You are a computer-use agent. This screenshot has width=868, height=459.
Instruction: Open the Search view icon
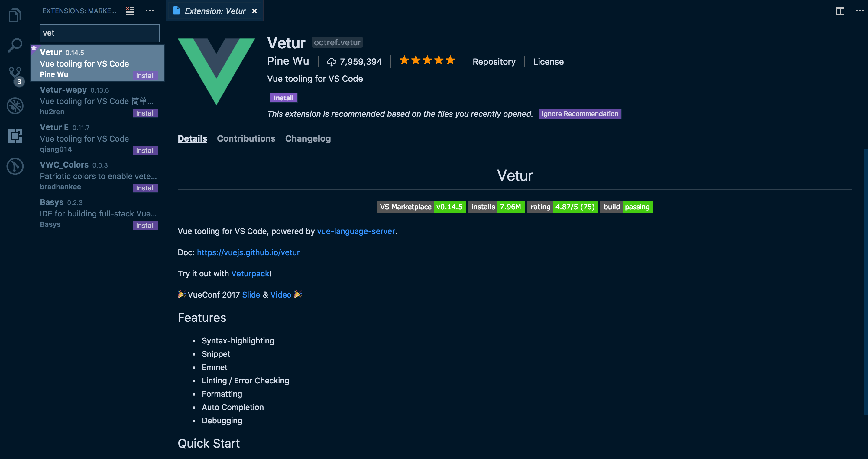(15, 45)
